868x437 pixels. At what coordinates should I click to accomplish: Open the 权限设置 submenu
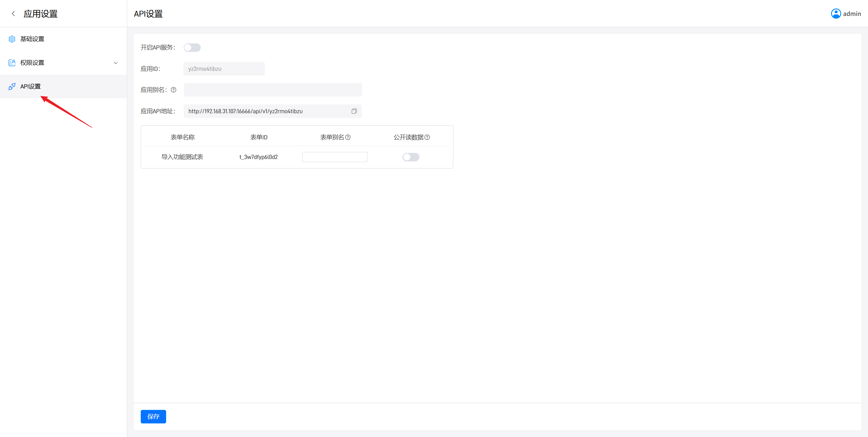(x=32, y=63)
